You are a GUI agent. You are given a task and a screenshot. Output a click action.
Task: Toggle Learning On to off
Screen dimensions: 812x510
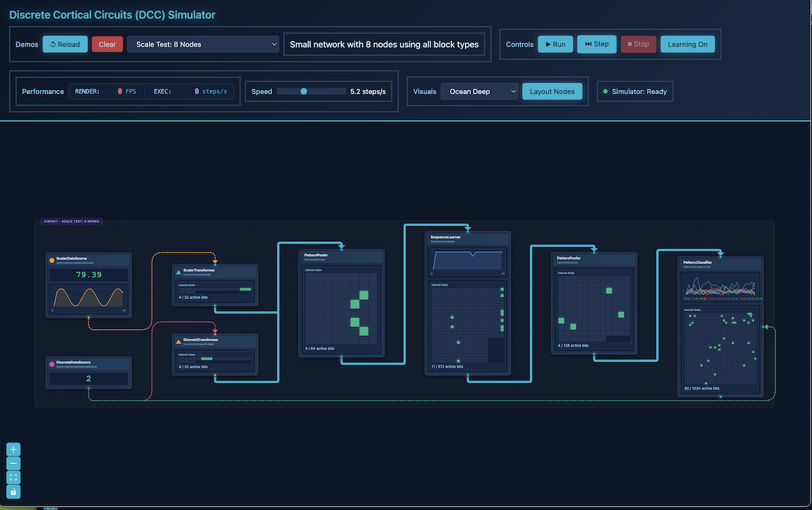[687, 44]
